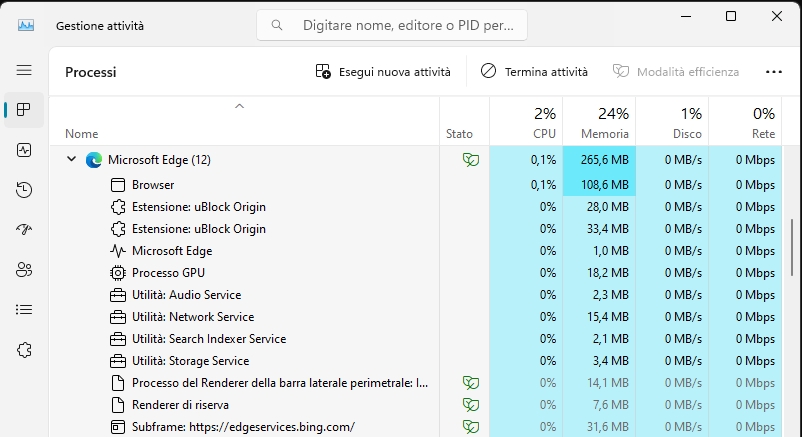The image size is (802, 437).
Task: Click the leaf icon on barra laterale renderer row
Action: click(471, 383)
